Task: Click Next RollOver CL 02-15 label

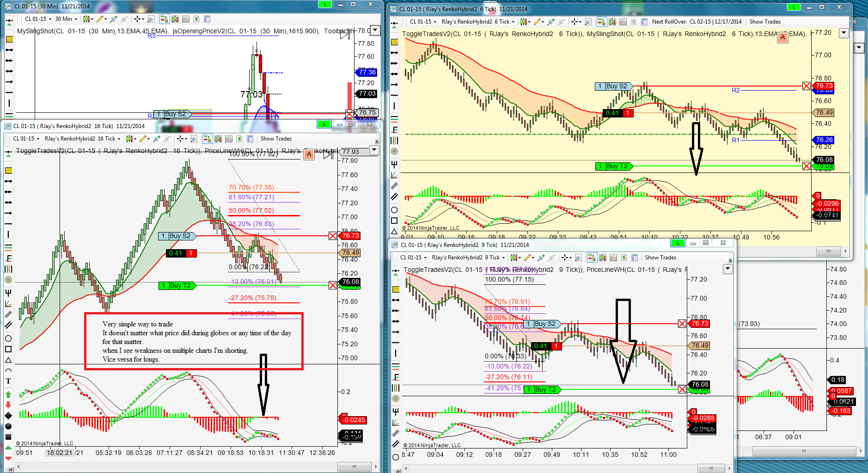Action: [697, 22]
